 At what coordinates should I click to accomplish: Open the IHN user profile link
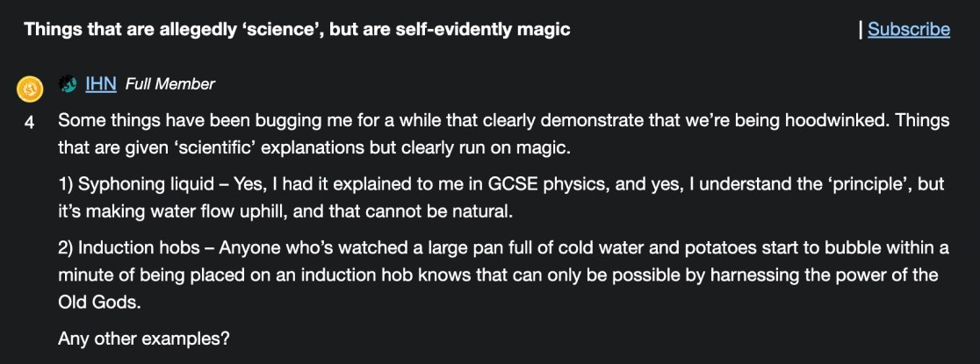pyautogui.click(x=100, y=84)
